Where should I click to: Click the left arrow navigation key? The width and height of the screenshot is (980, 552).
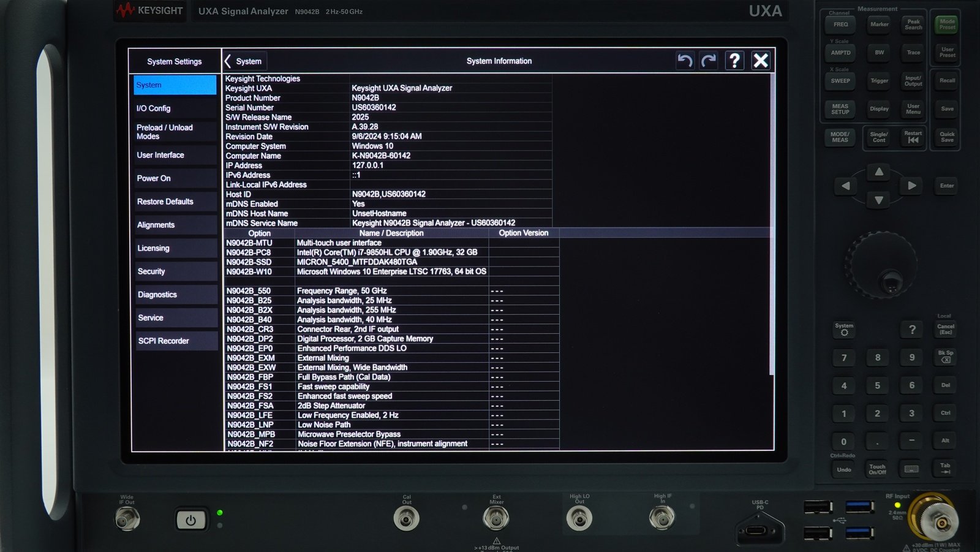point(846,186)
